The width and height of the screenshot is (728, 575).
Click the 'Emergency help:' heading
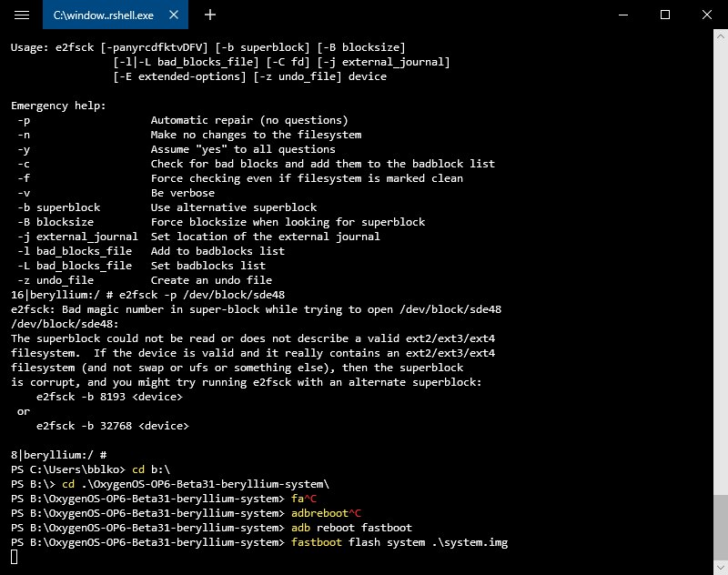(x=58, y=106)
